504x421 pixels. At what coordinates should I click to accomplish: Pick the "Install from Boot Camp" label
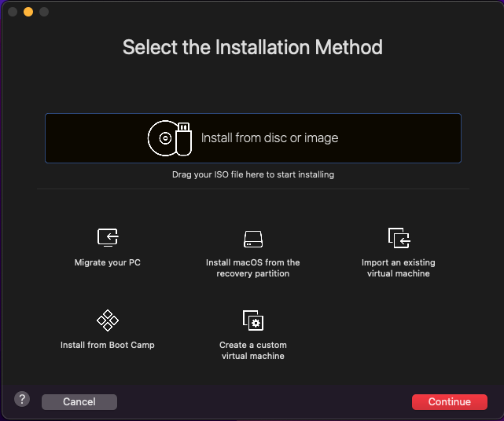(108, 345)
